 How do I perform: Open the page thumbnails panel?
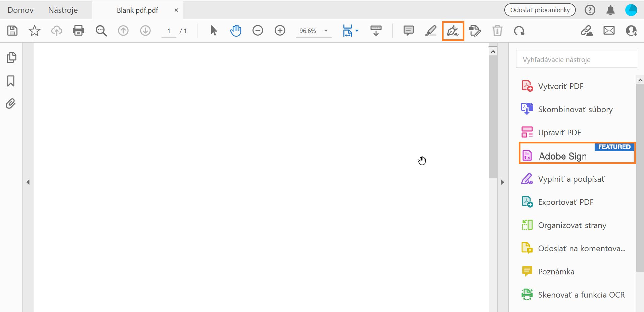point(11,57)
